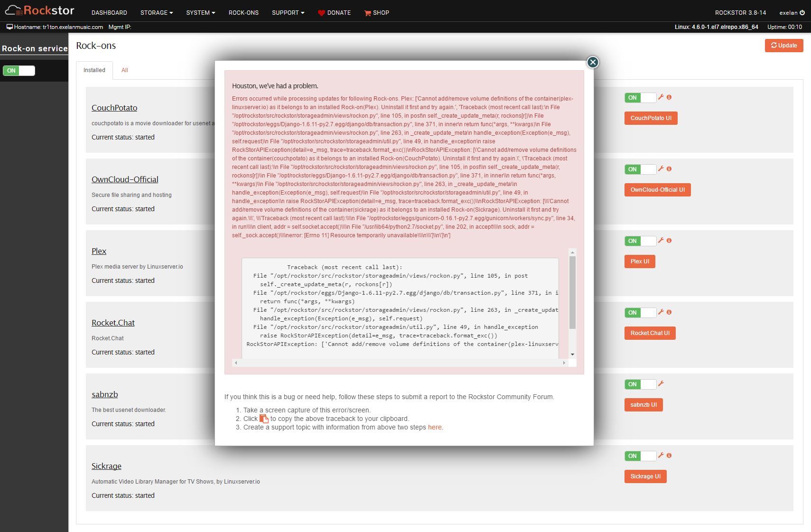811x532 pixels.
Task: Click the ROCKSTOR 3.8-14 version text
Action: 740,13
